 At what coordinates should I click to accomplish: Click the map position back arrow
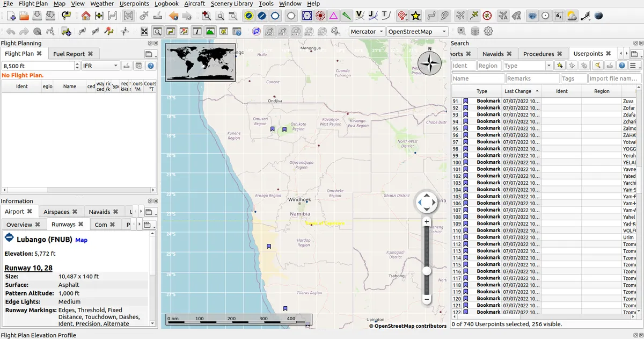tap(173, 16)
